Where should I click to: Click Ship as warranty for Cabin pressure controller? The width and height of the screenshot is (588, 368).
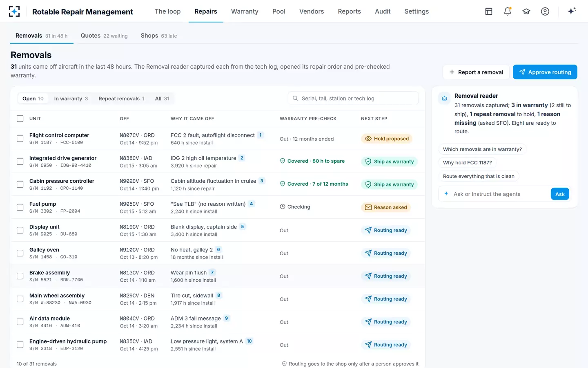(x=390, y=184)
